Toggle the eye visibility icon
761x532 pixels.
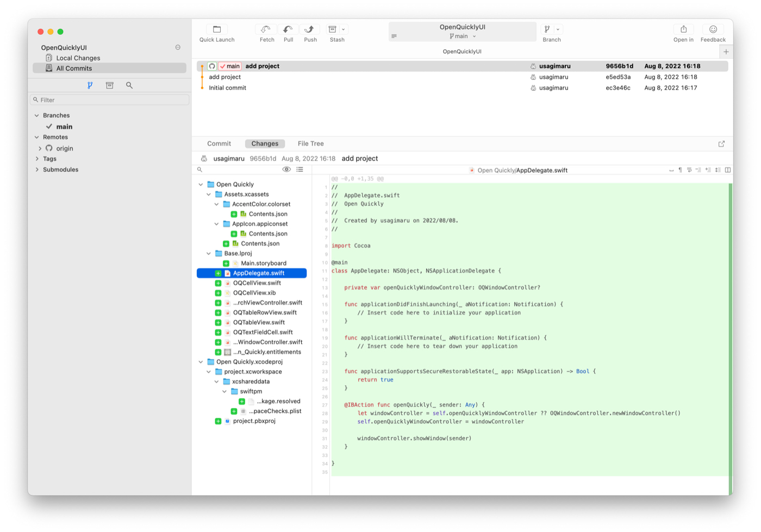click(x=286, y=170)
